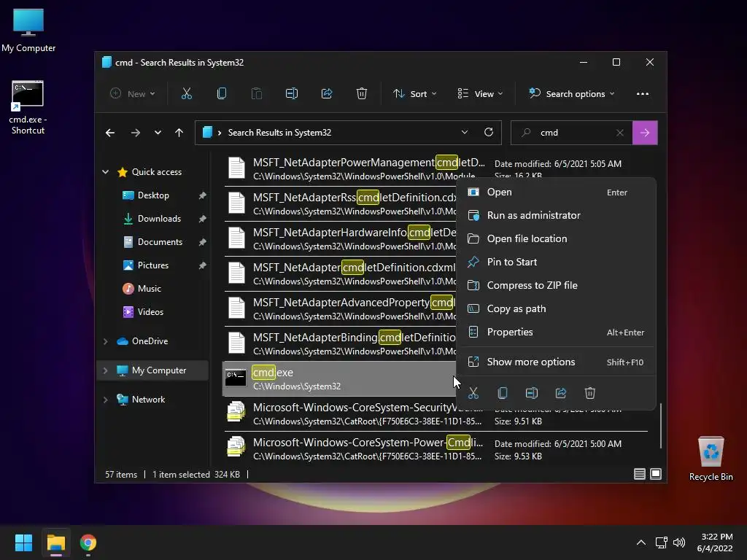Click the results list vertical scrollbar
747x560 pixels.
(x=660, y=425)
